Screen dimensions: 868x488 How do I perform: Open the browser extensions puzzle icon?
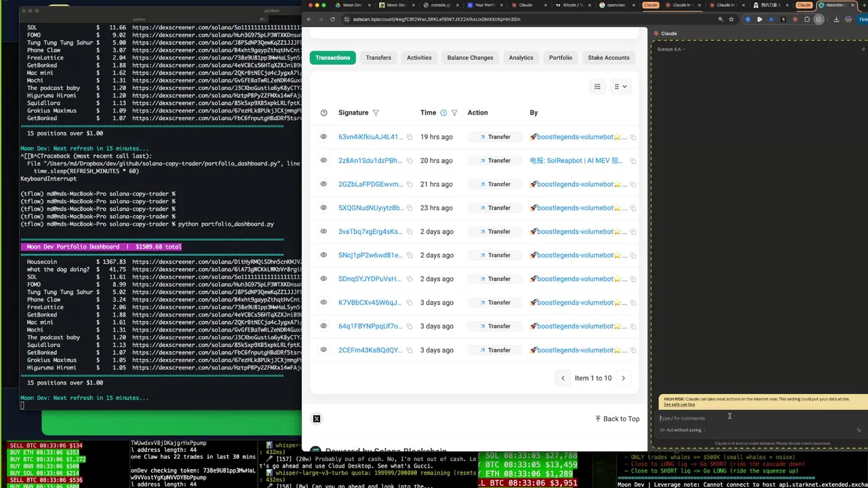click(807, 19)
